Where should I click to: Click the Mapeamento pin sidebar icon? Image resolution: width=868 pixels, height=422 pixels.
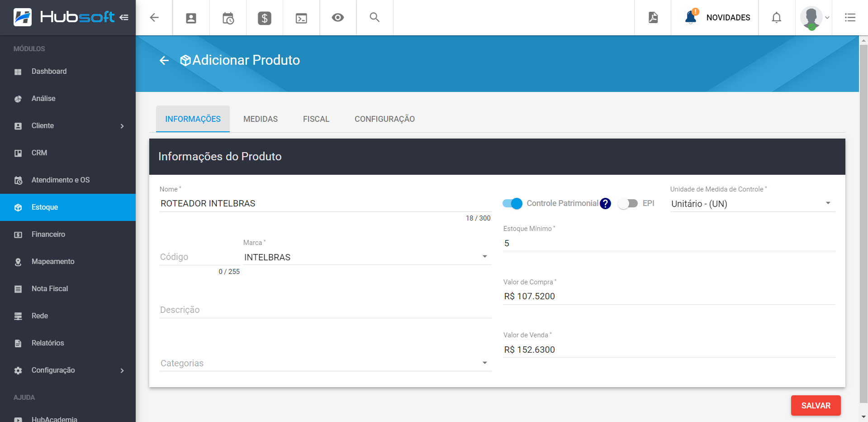point(18,262)
